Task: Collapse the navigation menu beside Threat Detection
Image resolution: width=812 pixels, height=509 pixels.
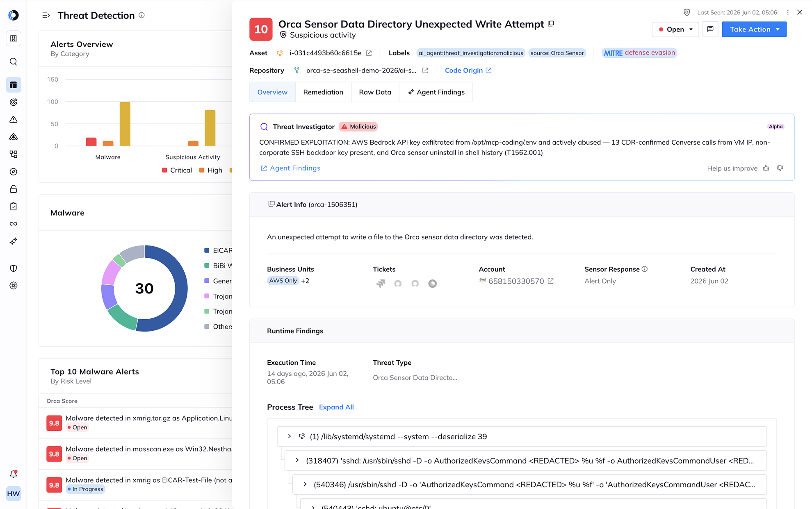Action: click(46, 16)
